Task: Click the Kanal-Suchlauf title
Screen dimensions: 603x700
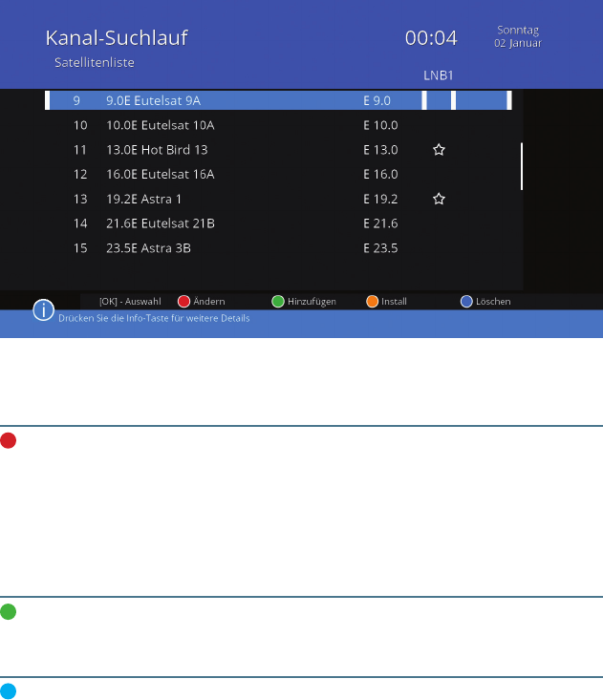Action: pos(117,38)
